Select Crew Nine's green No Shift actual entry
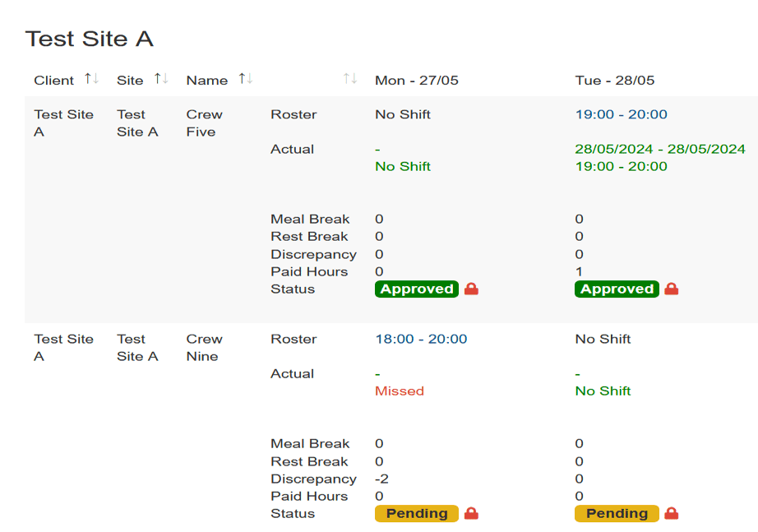This screenshot has height=532, width=758. [603, 391]
